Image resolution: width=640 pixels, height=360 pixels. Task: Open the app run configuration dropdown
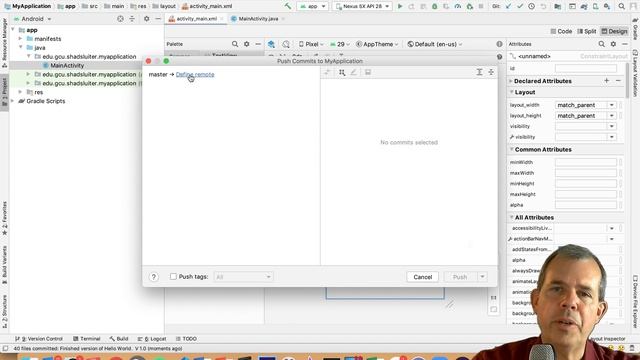(312, 6)
